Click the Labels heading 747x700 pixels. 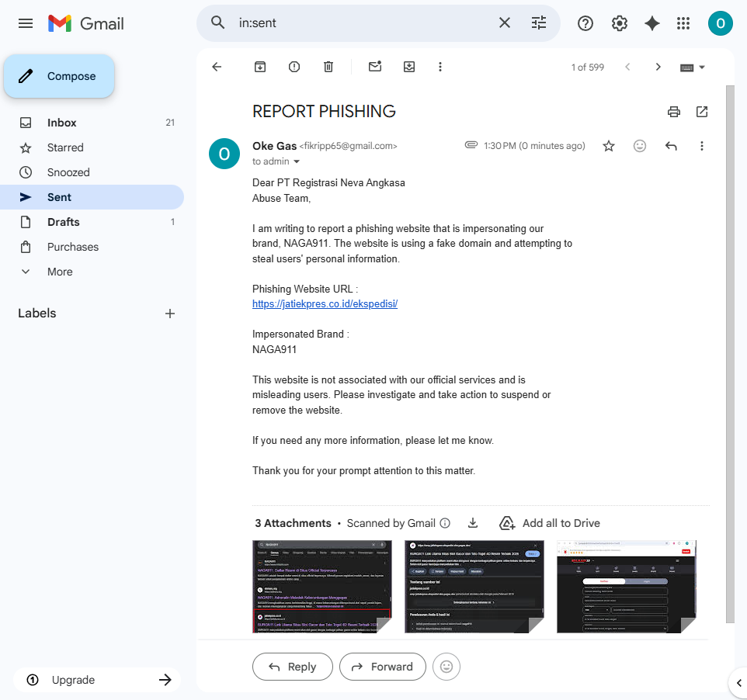[37, 314]
